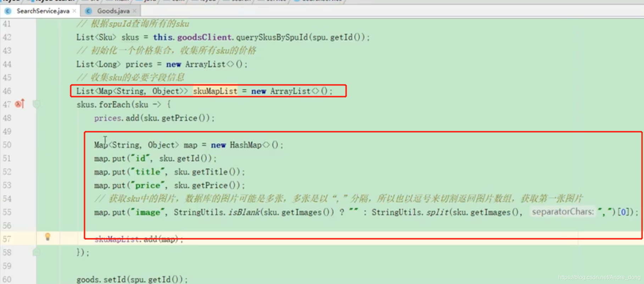644x284 pixels.
Task: Click StringUtils.isBlank on line 55
Action: coord(217,212)
